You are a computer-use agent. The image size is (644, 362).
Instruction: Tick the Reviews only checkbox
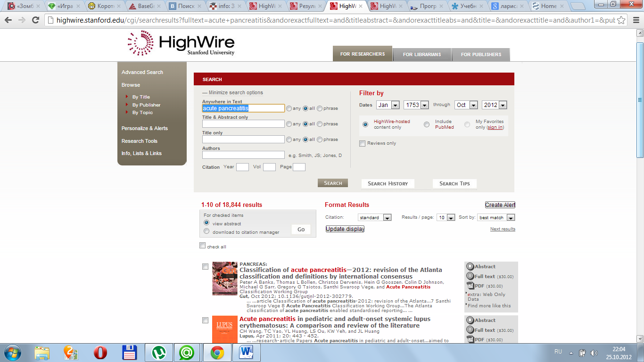tap(363, 143)
